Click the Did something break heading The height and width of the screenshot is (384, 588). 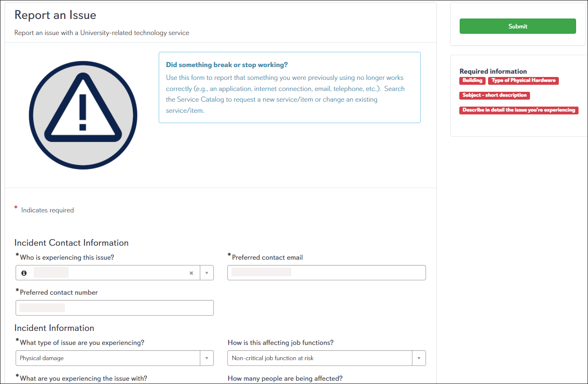tap(227, 65)
